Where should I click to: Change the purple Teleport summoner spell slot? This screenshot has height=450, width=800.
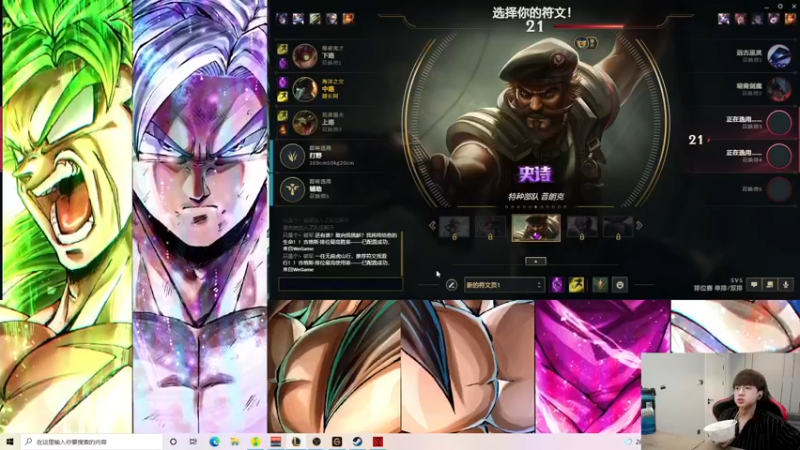point(557,285)
